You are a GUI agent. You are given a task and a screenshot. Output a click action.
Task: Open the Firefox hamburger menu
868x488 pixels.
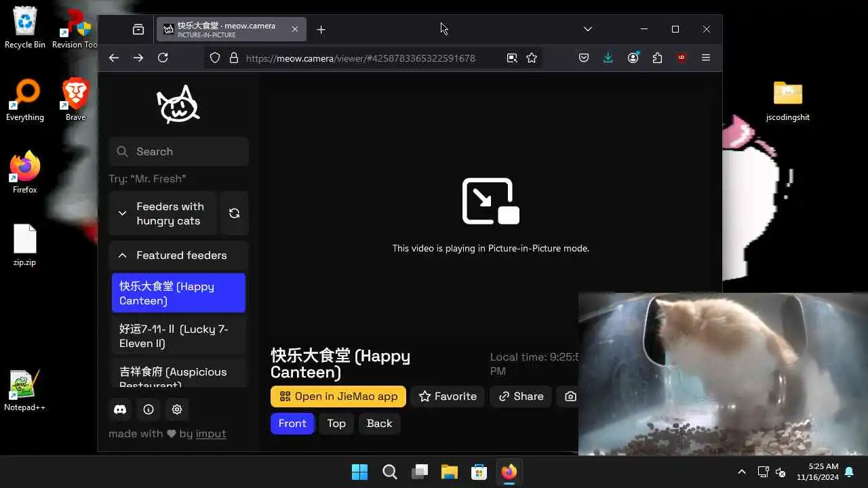[706, 58]
